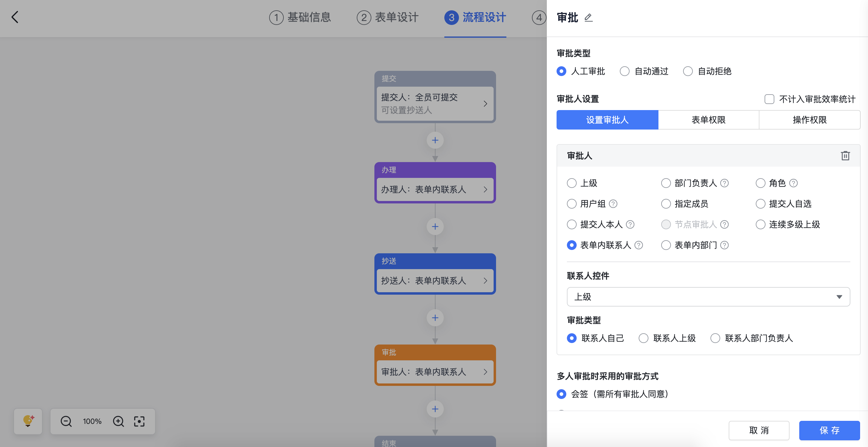Fit canvas to screen icon

click(139, 421)
